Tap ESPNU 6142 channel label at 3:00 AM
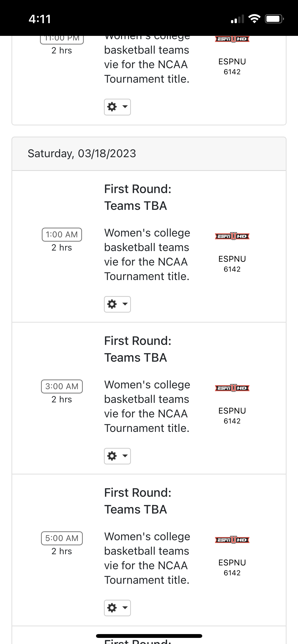 (232, 416)
